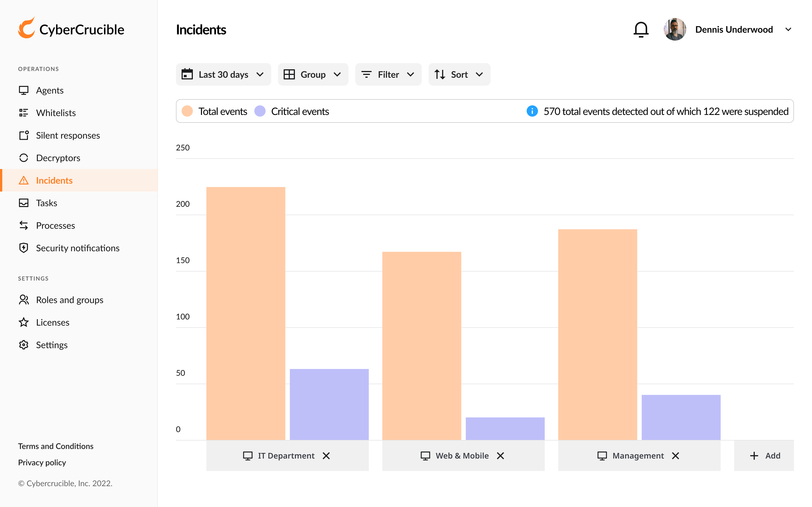Screen dimensions: 812x507
Task: Open the Last 30 days dropdown
Action: [x=223, y=74]
